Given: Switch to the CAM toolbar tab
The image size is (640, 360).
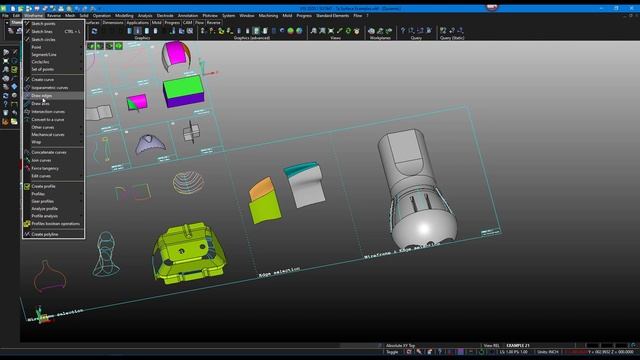Looking at the screenshot, I should (187, 23).
